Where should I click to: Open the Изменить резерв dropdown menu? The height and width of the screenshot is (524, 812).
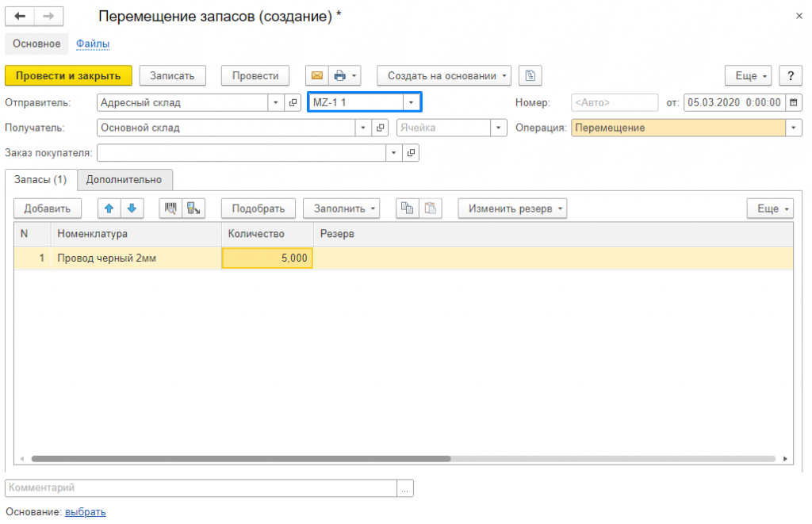point(513,208)
